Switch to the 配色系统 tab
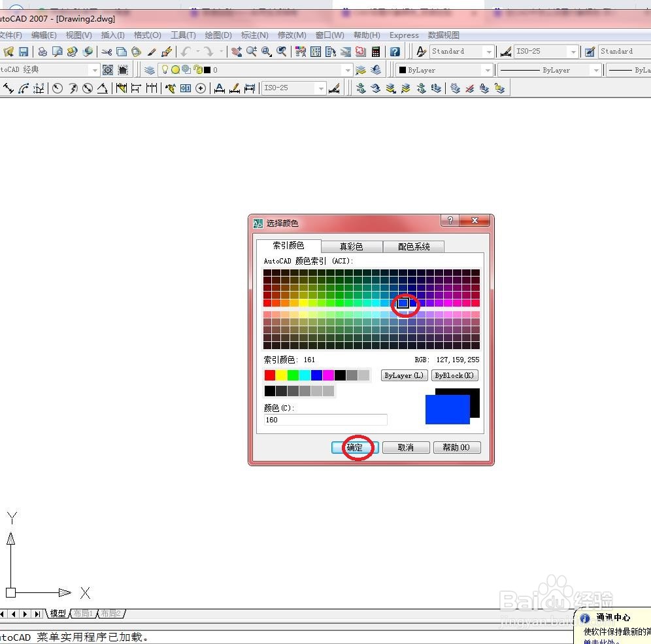This screenshot has width=651, height=644. [x=414, y=246]
